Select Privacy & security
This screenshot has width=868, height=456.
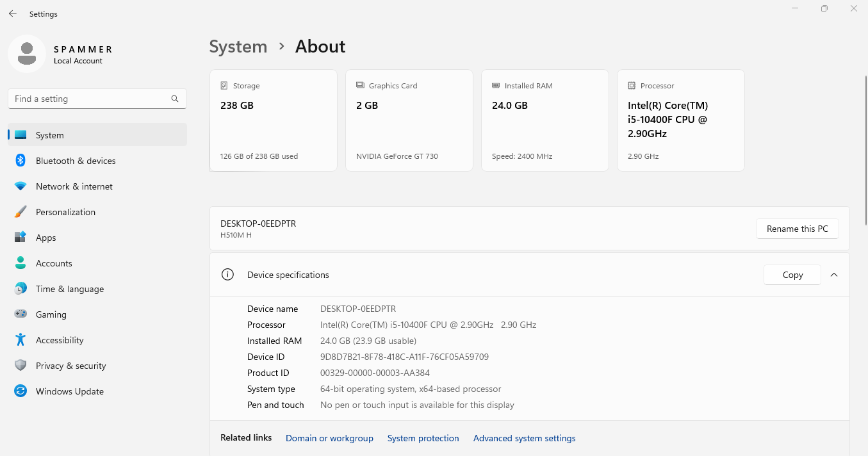97,366
